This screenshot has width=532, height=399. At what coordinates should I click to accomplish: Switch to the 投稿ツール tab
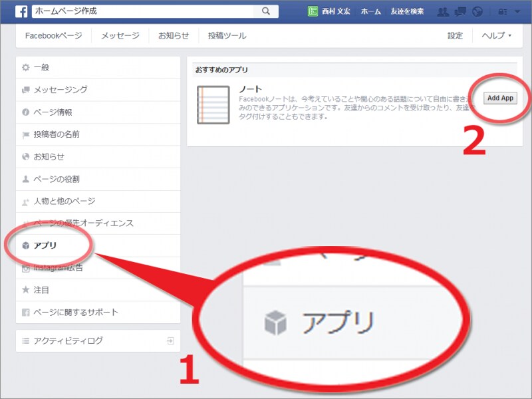coord(226,36)
